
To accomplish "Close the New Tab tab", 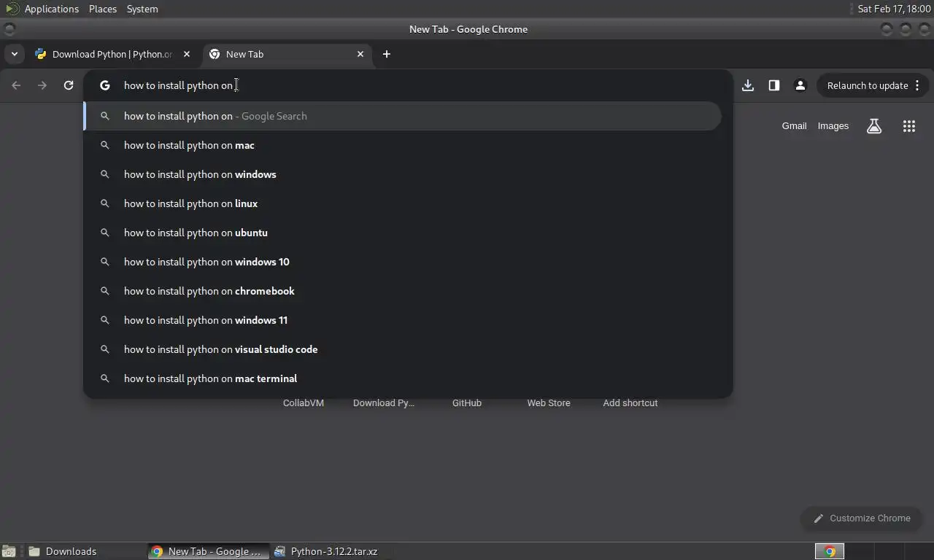I will [x=360, y=54].
